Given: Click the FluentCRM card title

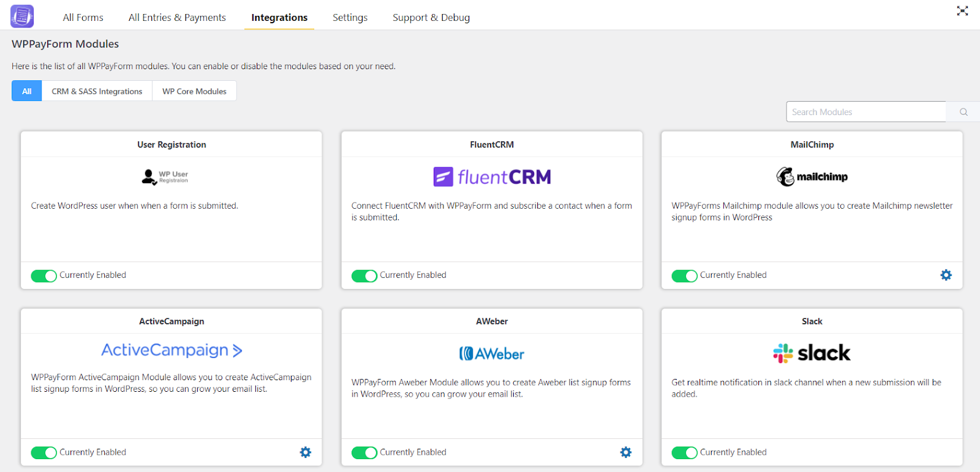Looking at the screenshot, I should (x=492, y=145).
